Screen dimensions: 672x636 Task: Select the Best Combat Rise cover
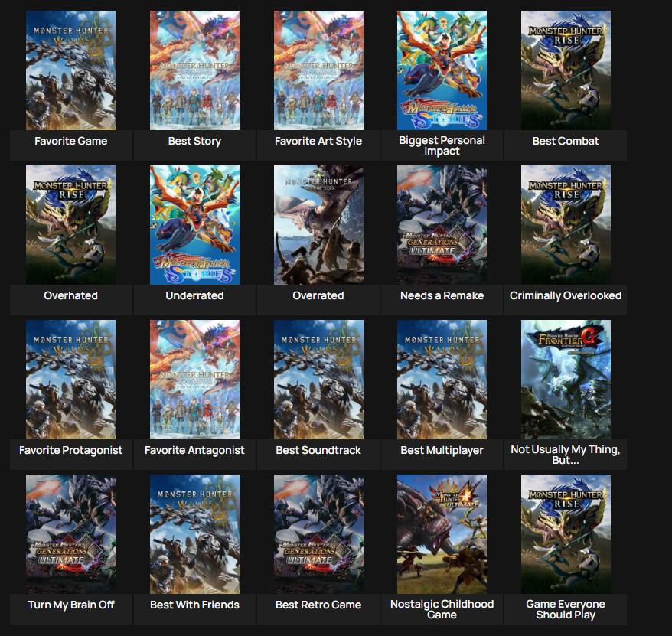(x=566, y=70)
